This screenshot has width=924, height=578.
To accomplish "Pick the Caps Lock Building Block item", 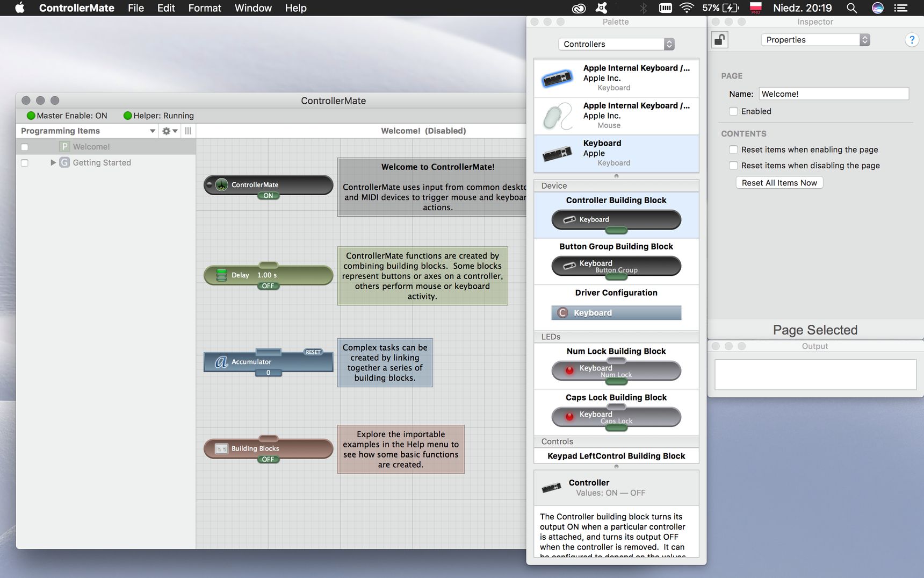I will pyautogui.click(x=616, y=417).
